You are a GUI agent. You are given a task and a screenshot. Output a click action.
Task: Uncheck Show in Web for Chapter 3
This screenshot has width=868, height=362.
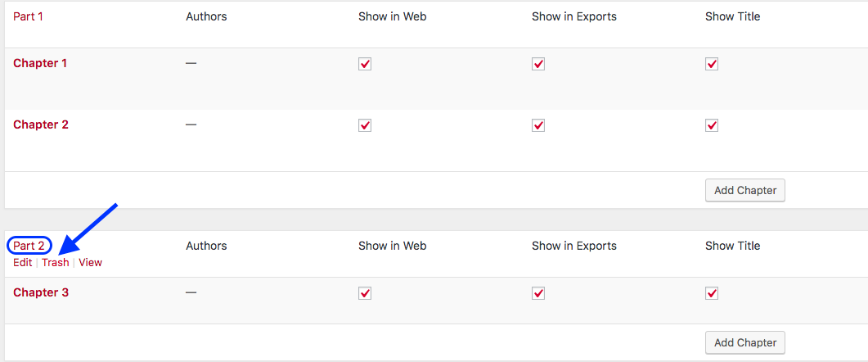click(365, 293)
